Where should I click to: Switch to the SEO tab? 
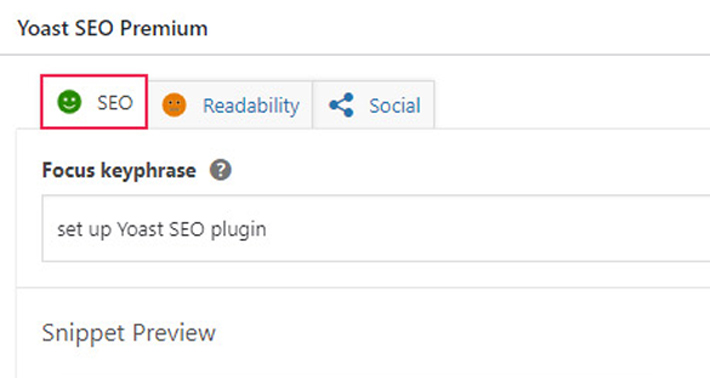94,102
